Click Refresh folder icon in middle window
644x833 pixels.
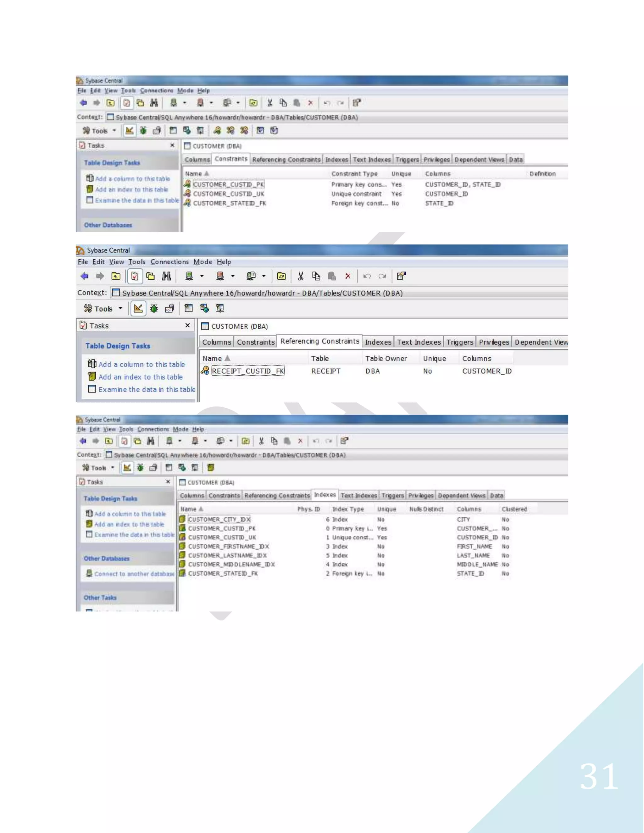(281, 276)
